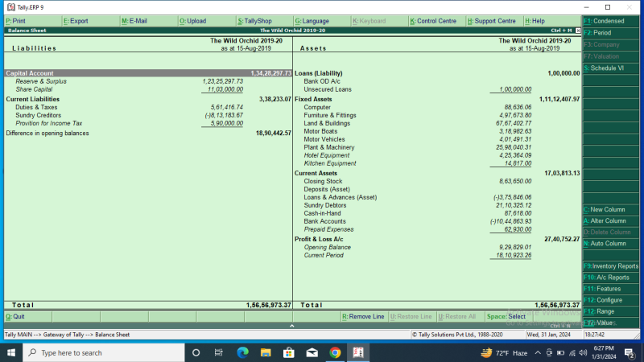Click Space: Select button
644x362 pixels.
[509, 316]
